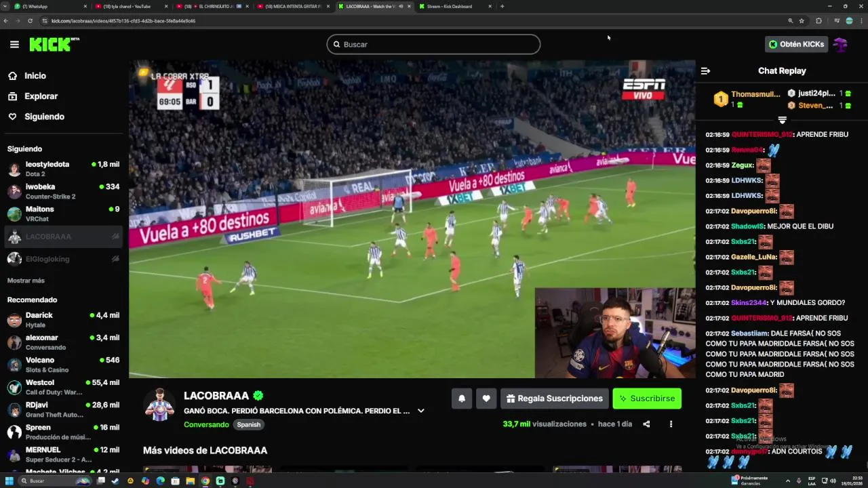The height and width of the screenshot is (488, 868).
Task: Open LACOBRAAA channel name link
Action: click(216, 396)
